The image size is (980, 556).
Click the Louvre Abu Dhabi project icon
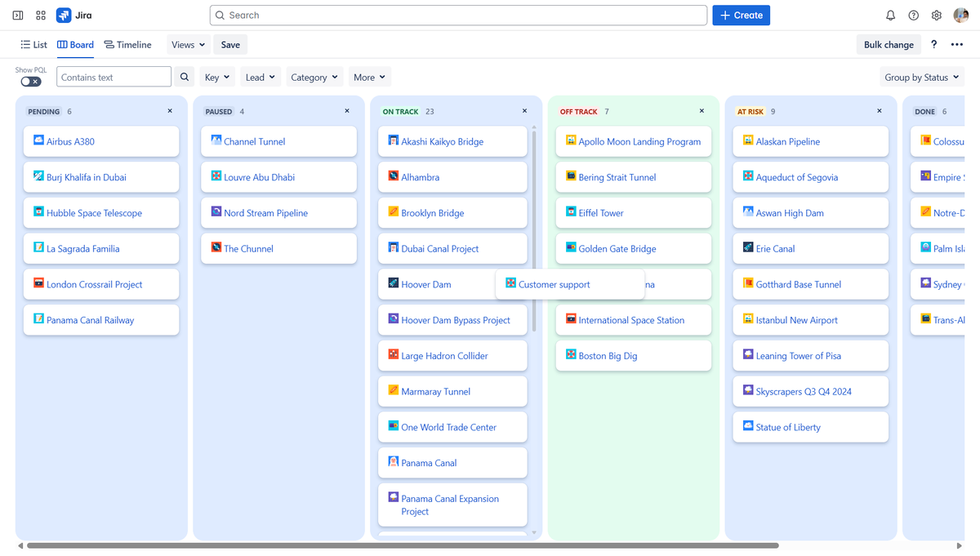point(216,176)
